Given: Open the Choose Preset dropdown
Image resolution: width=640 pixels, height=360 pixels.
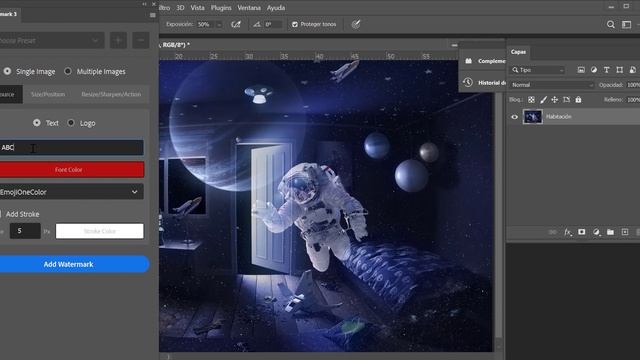Looking at the screenshot, I should coord(52,40).
